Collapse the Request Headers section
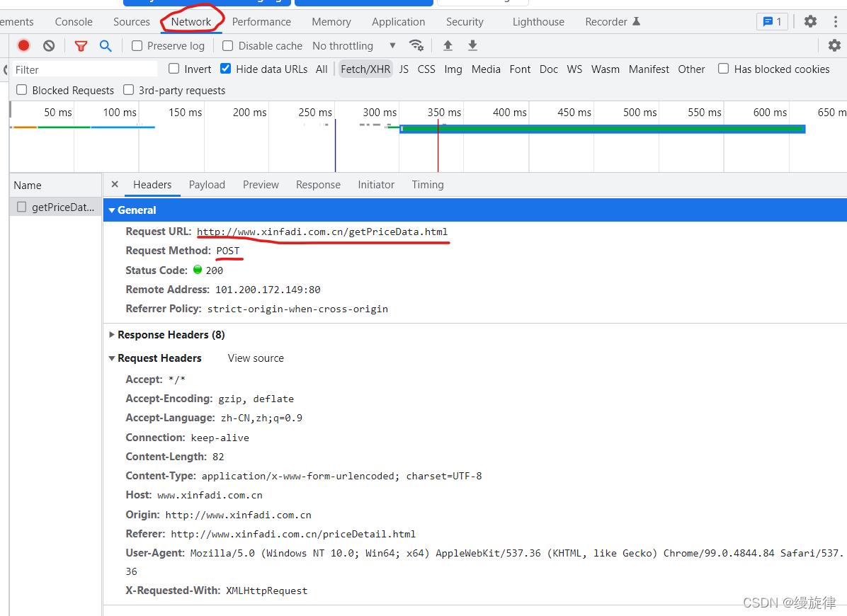The height and width of the screenshot is (616, 847). (112, 358)
